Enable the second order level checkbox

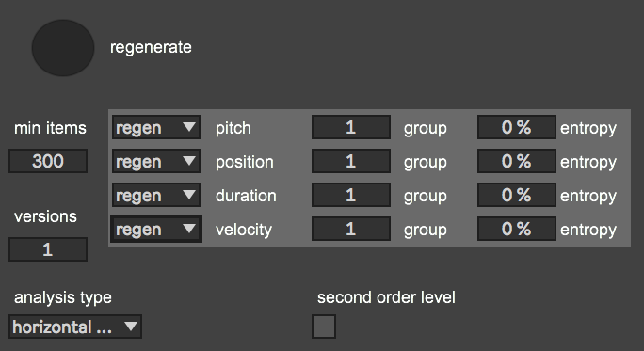pos(324,327)
